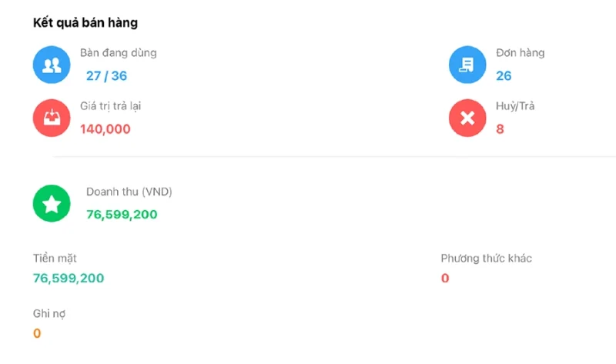Click the blue order receipt icon
Image resolution: width=616 pixels, height=364 pixels.
tap(467, 65)
